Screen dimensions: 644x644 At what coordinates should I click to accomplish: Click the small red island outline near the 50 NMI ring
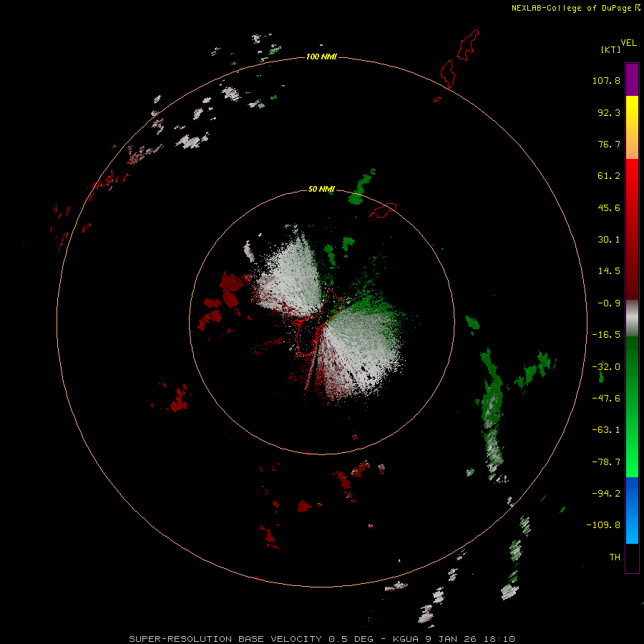tap(384, 210)
